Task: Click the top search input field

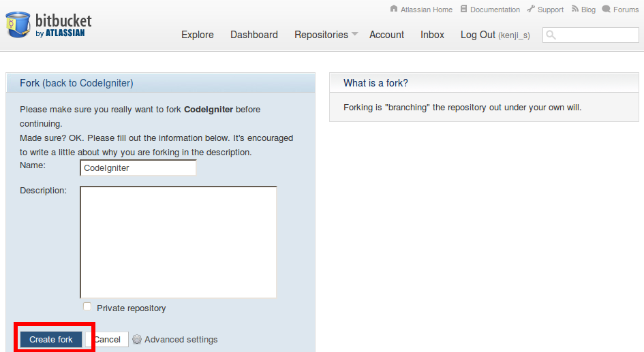Action: pyautogui.click(x=591, y=35)
